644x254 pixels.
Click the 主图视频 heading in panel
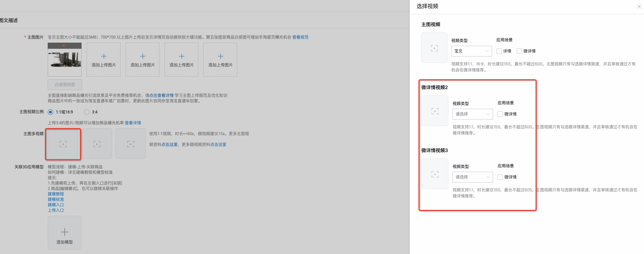[431, 24]
